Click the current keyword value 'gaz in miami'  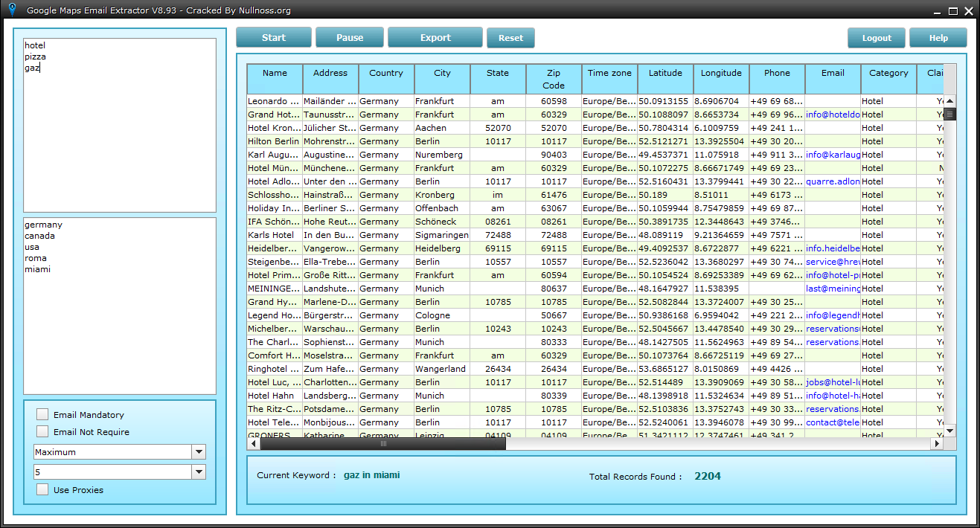click(x=371, y=475)
